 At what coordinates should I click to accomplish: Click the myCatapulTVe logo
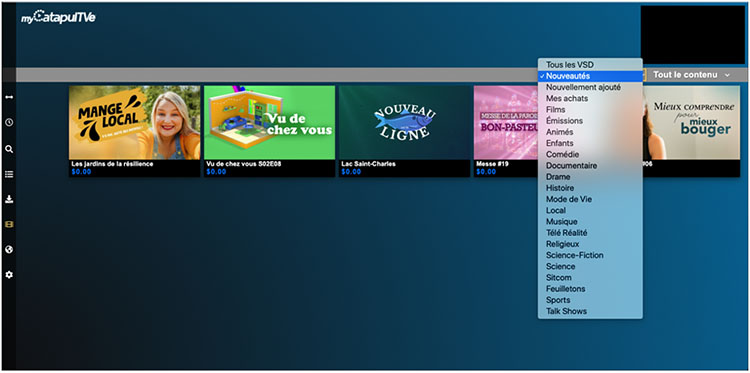58,17
